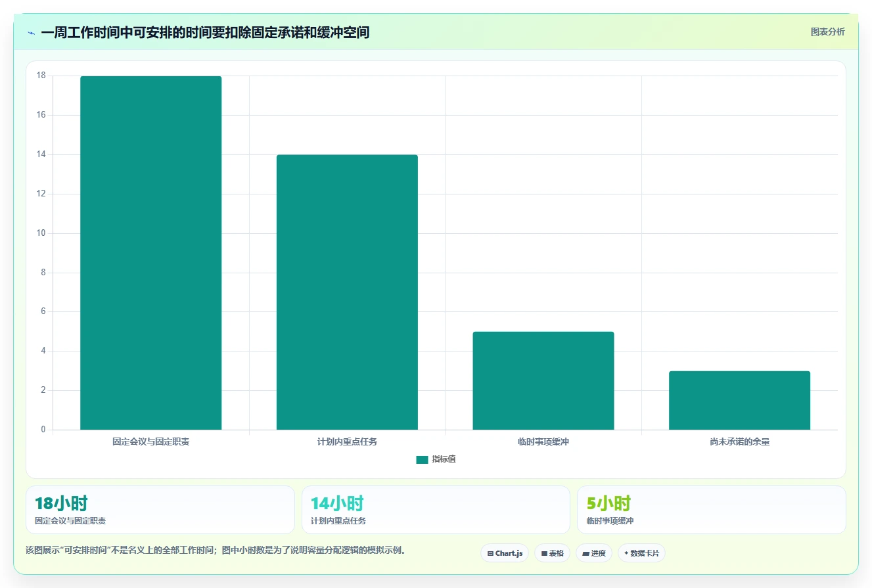Click the footnote starting 该图展示
Image resolution: width=872 pixels, height=588 pixels.
point(217,551)
